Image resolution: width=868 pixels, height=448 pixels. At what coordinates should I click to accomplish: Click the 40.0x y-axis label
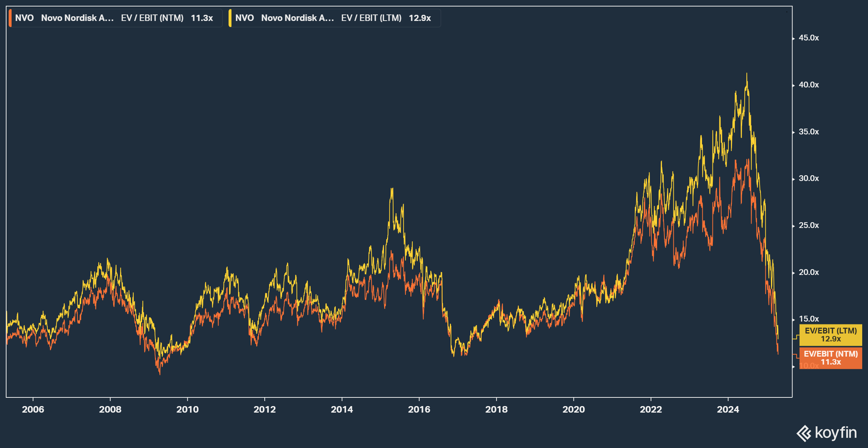coord(809,85)
